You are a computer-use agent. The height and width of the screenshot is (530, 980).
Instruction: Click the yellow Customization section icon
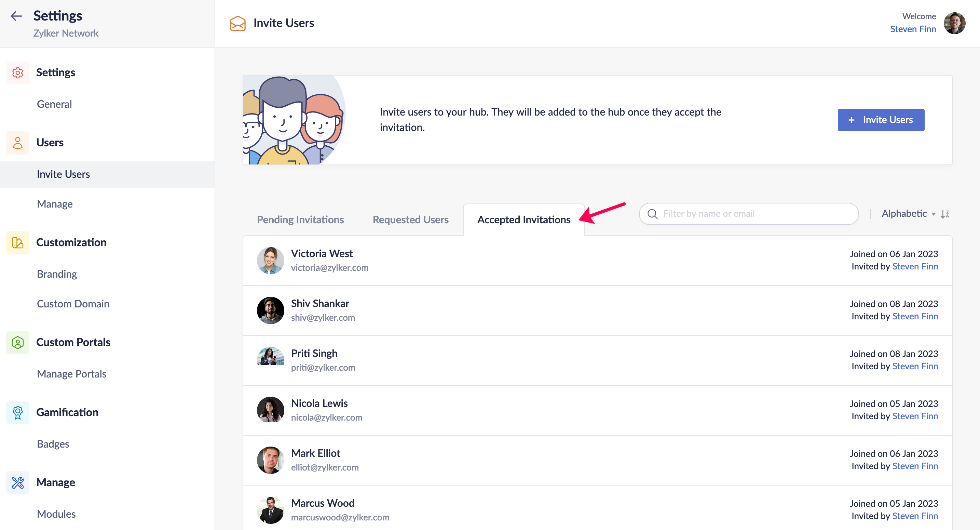(17, 242)
